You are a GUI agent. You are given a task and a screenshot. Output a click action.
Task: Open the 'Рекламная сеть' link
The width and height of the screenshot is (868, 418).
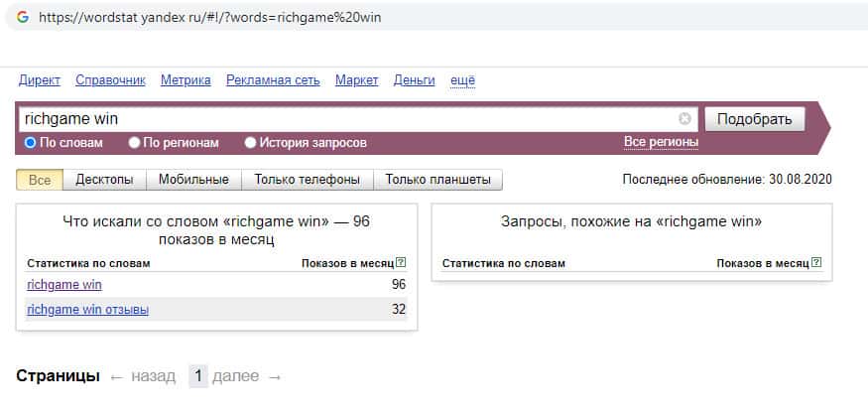(273, 80)
